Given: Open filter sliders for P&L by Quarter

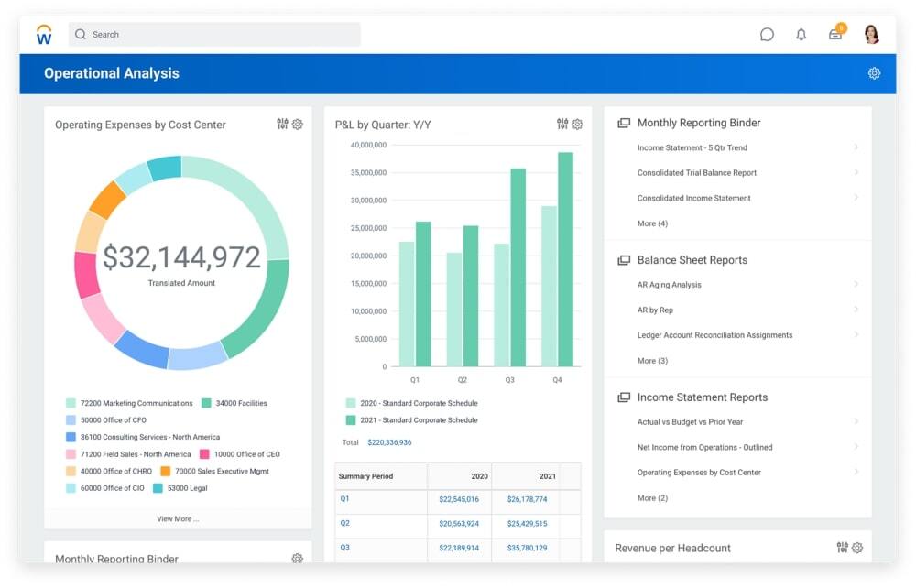Looking at the screenshot, I should (562, 124).
